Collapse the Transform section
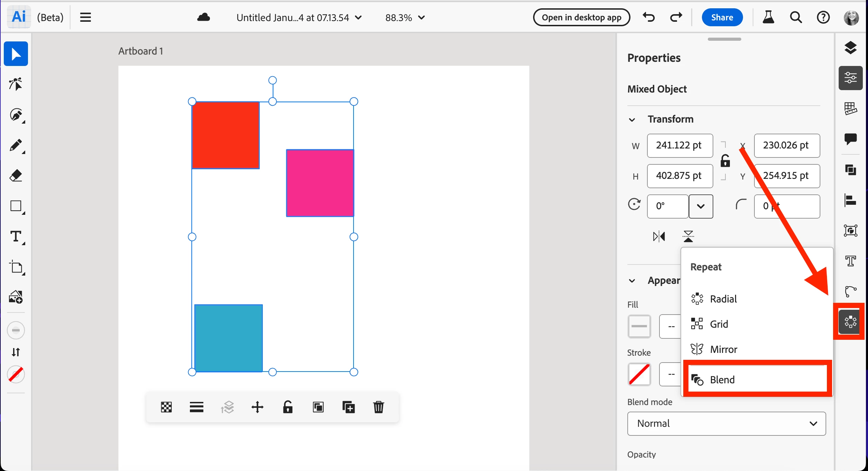Viewport: 868px width, 471px height. click(x=632, y=119)
